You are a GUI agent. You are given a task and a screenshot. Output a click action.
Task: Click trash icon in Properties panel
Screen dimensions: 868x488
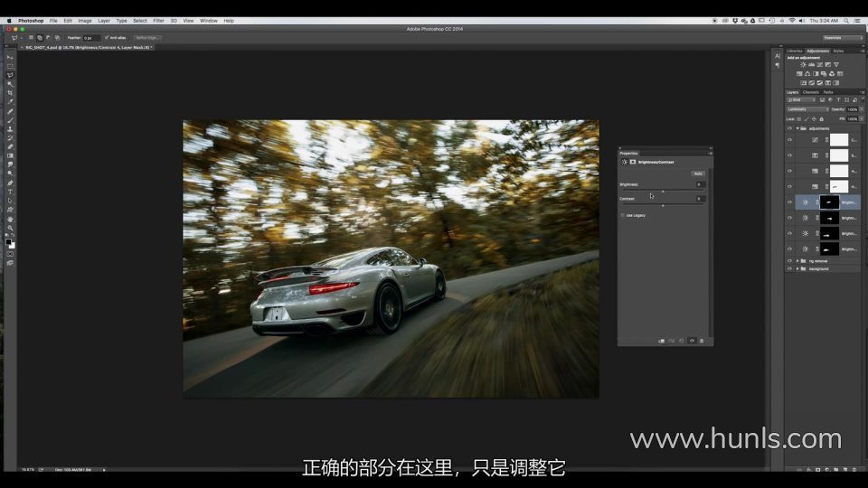[702, 341]
